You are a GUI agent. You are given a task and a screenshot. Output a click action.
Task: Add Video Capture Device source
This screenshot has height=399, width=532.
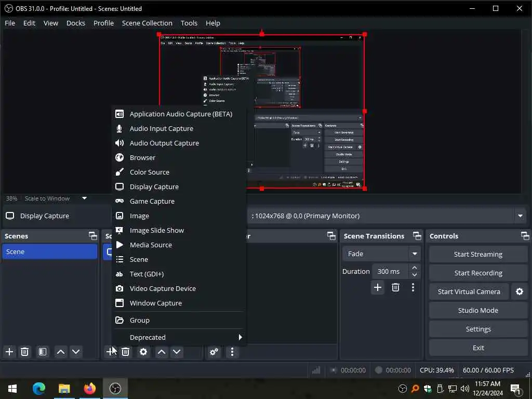point(179,289)
